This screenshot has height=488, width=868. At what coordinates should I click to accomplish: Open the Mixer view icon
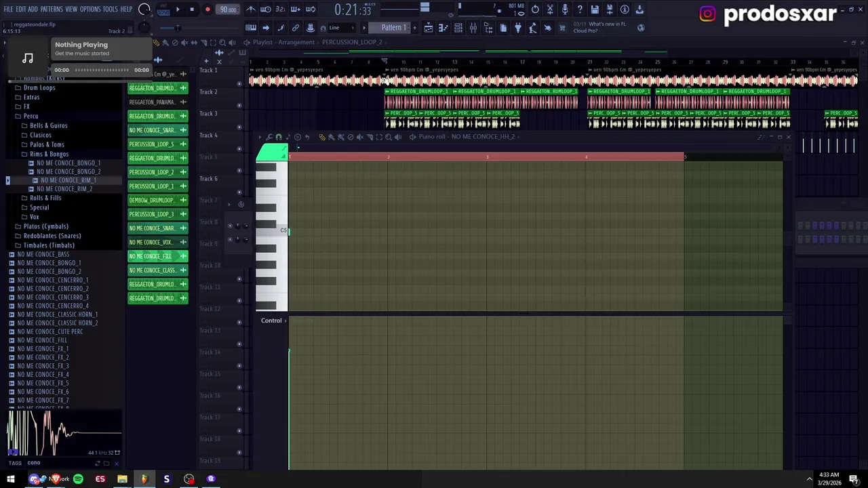473,28
